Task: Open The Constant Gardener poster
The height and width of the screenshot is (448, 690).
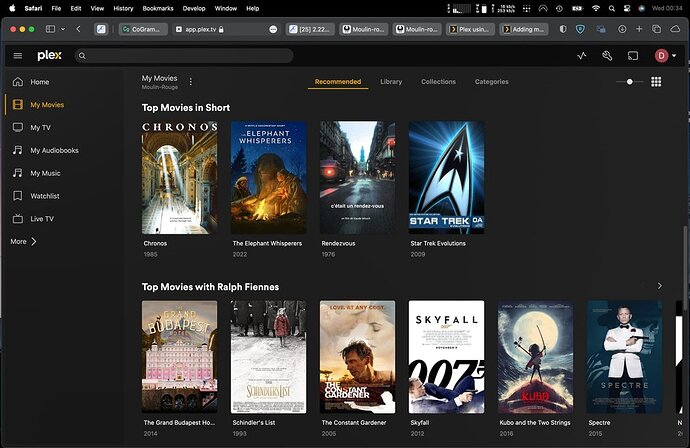Action: point(357,357)
